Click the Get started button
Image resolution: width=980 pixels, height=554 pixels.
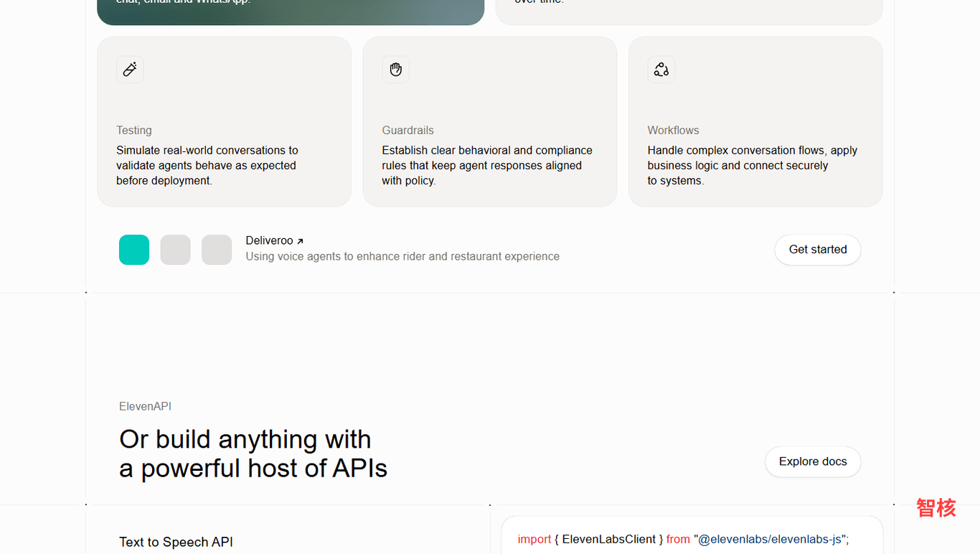tap(818, 250)
